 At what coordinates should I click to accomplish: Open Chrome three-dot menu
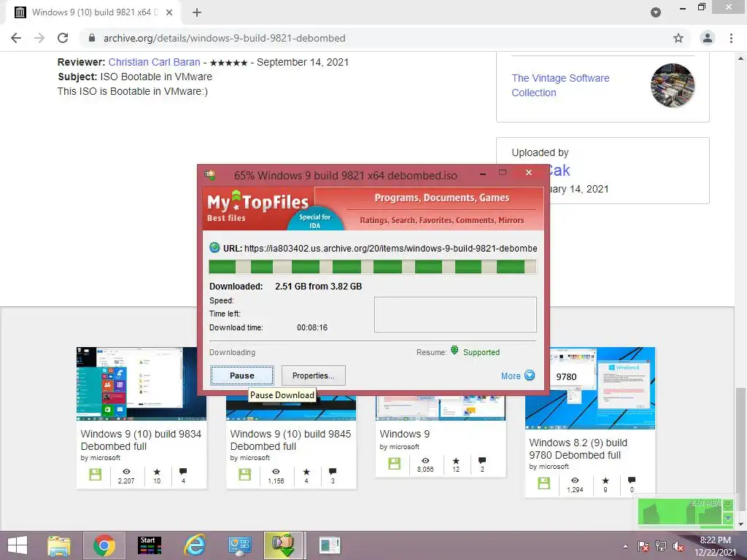point(731,38)
